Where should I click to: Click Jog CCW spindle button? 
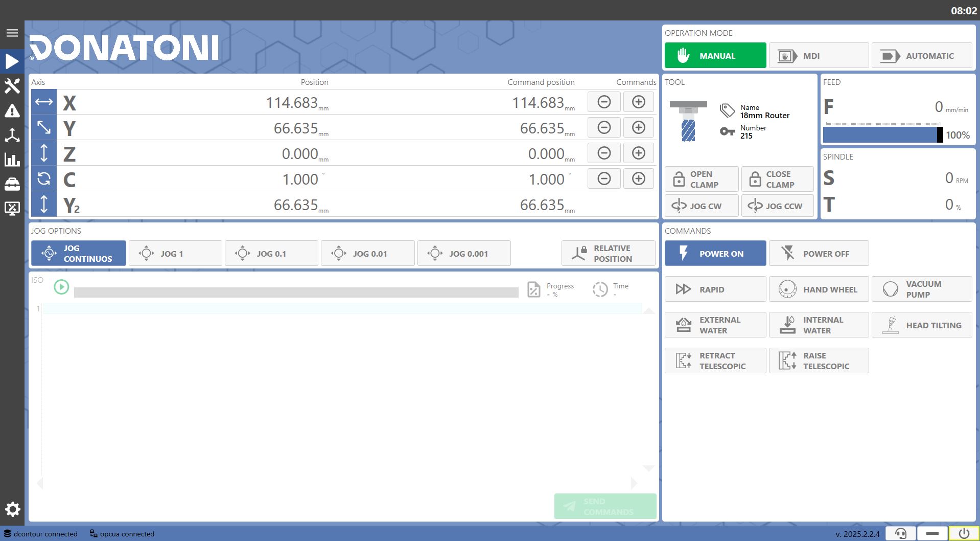click(777, 206)
